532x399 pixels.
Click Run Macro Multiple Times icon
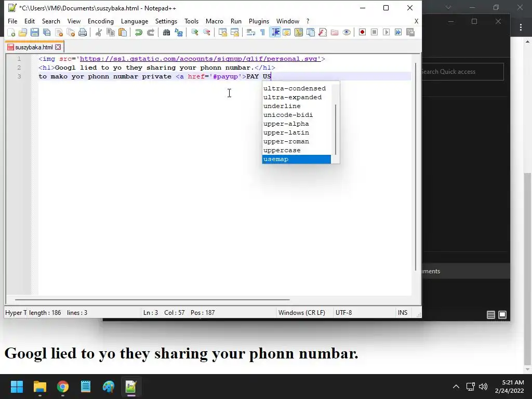(x=398, y=32)
